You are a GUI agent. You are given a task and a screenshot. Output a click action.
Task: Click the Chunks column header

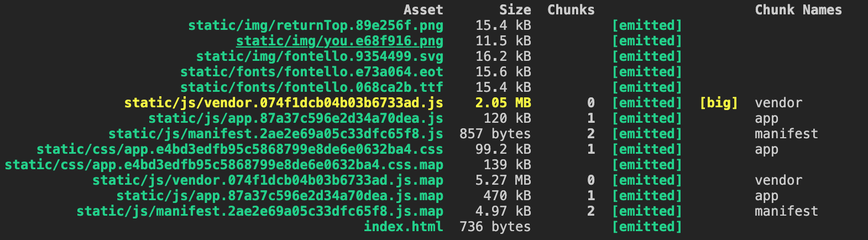coord(571,10)
